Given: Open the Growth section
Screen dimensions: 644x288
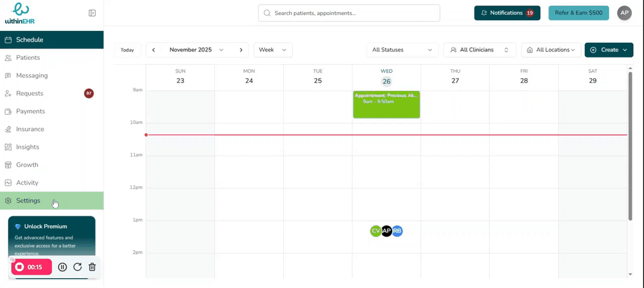Looking at the screenshot, I should [x=52, y=165].
